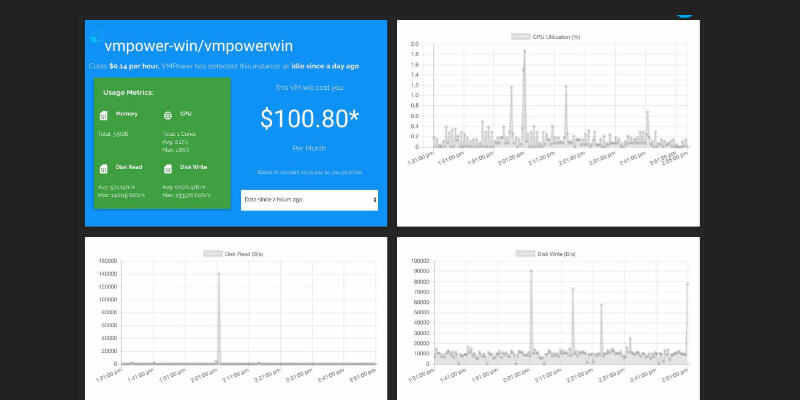Click the Memory label in Usage Metrics
Screen dimensions: 800x400
(x=127, y=114)
